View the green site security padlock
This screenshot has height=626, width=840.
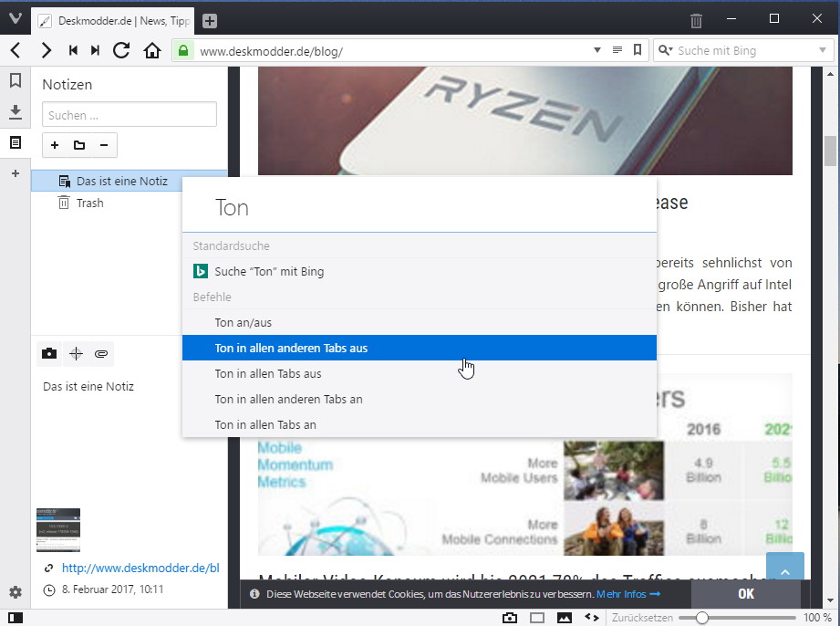pyautogui.click(x=183, y=50)
